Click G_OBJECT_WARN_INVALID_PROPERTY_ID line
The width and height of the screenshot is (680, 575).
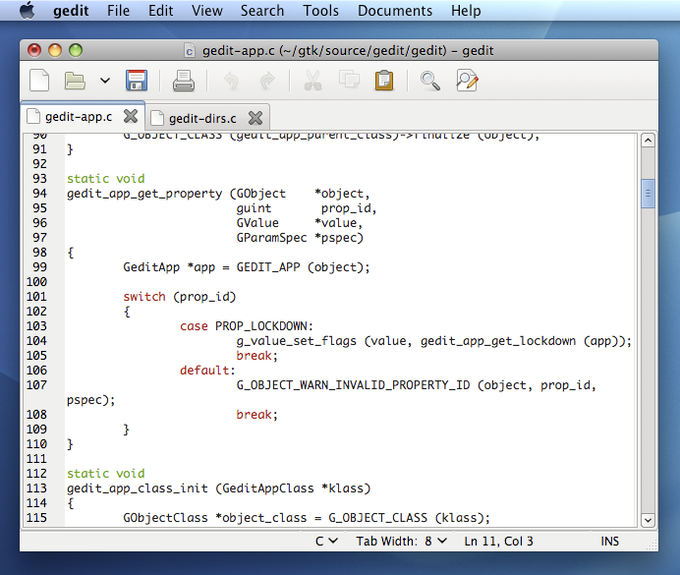416,385
